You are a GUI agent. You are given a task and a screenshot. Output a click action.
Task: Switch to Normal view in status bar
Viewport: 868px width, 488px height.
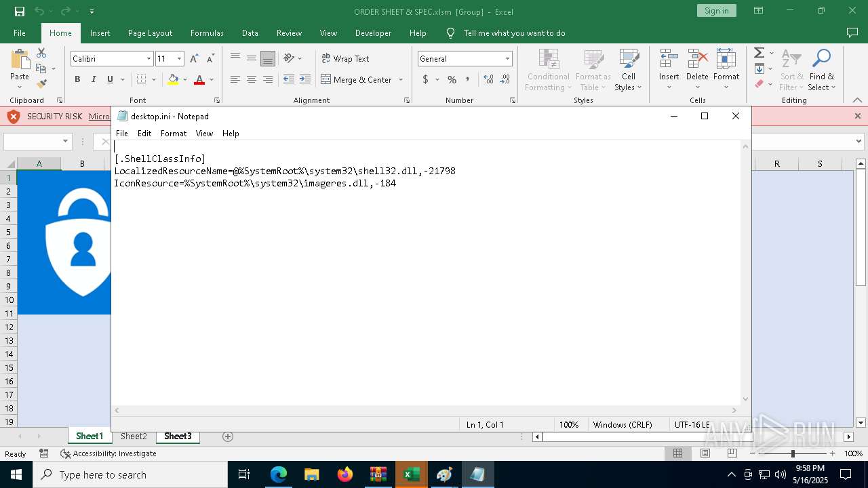(x=677, y=453)
